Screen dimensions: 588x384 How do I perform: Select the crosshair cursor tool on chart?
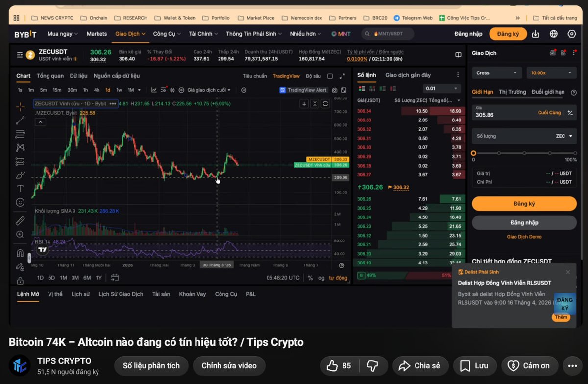20,106
